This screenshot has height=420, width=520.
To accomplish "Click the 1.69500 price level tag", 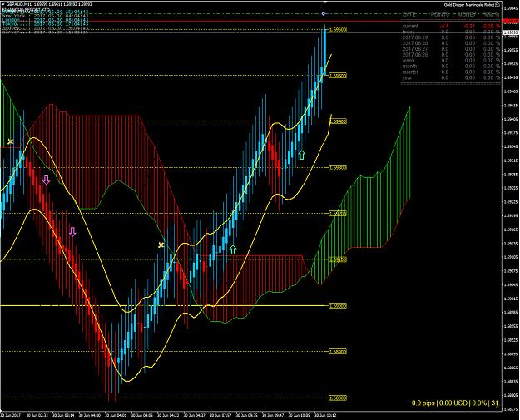I will click(338, 76).
